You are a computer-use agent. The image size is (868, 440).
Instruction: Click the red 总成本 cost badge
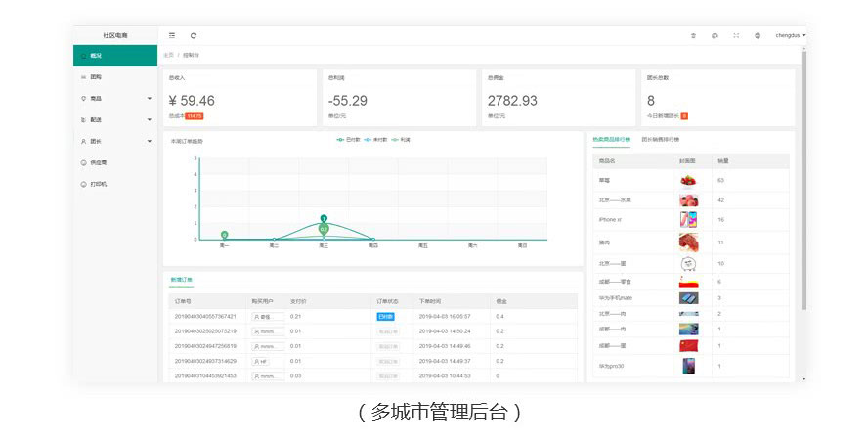[195, 116]
